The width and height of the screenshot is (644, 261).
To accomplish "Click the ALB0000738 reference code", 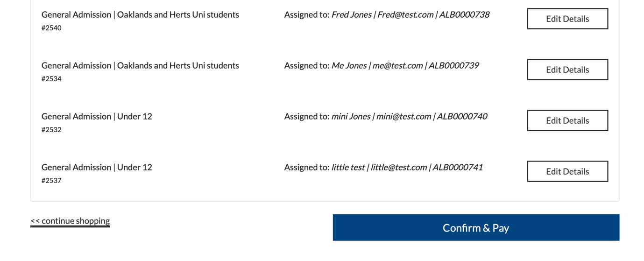I will (464, 14).
